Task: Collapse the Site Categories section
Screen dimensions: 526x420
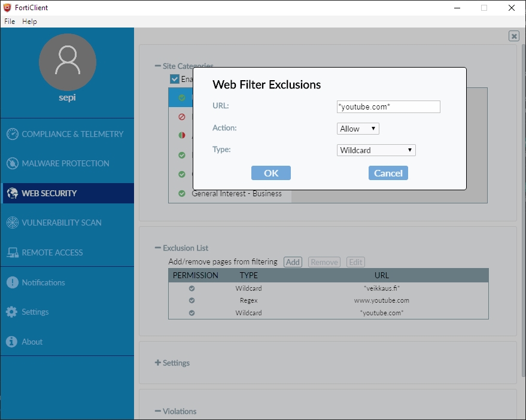Action: point(157,66)
